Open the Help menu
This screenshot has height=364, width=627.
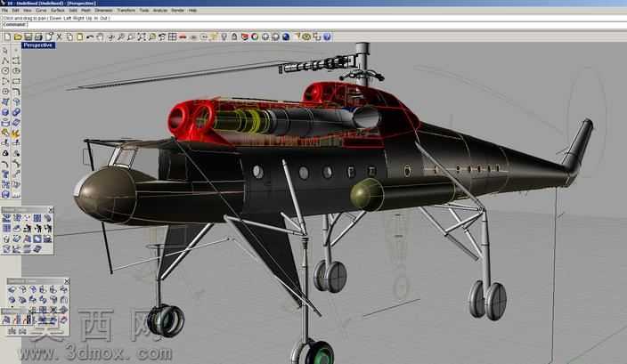(x=192, y=11)
